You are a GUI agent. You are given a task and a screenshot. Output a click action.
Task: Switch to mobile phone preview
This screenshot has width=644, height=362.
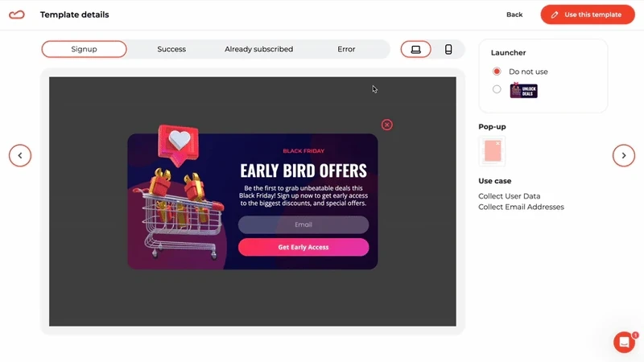448,49
